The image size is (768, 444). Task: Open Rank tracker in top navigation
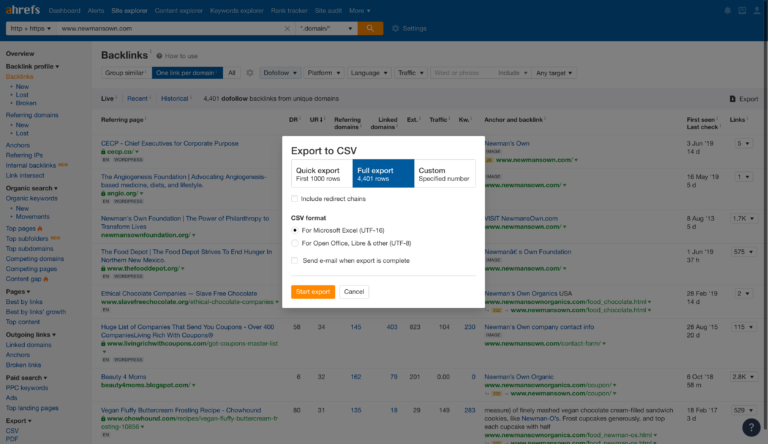click(289, 10)
